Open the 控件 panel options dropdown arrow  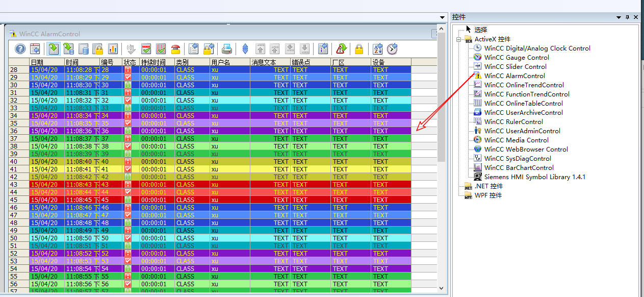coord(619,17)
